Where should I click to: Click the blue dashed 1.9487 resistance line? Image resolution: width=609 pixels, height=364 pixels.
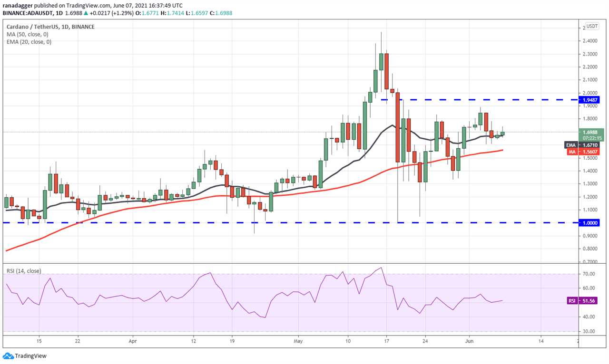[x=481, y=100]
